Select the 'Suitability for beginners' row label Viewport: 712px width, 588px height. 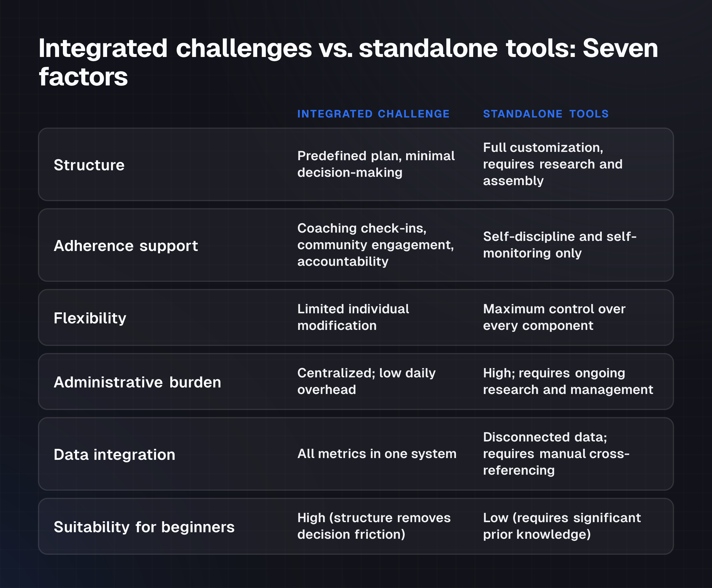click(x=144, y=527)
